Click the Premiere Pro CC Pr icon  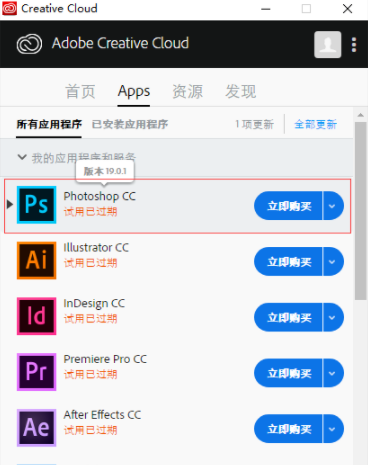click(x=36, y=372)
